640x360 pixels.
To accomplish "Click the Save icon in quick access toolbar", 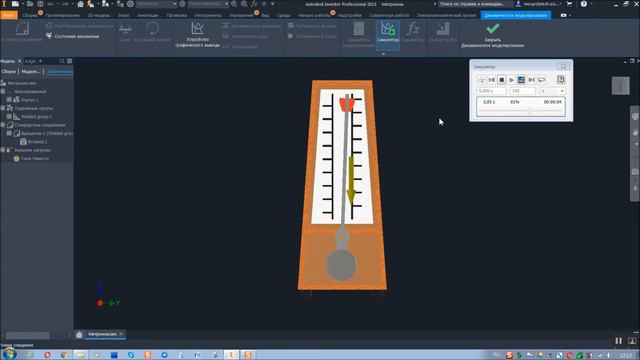I will [x=40, y=4].
